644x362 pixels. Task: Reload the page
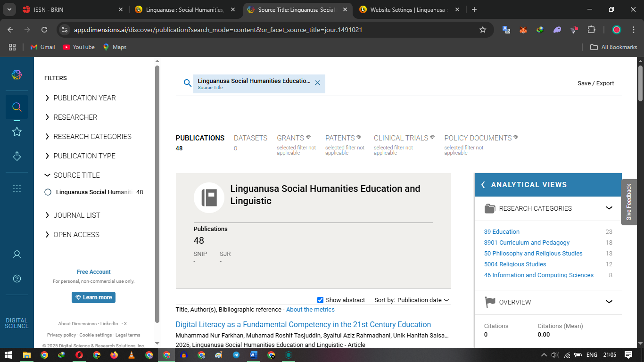44,30
